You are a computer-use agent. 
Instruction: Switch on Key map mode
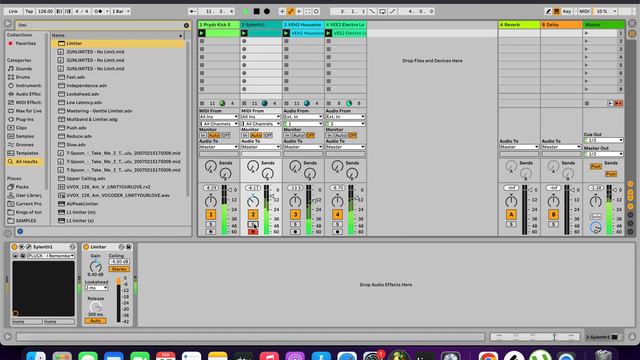567,11
